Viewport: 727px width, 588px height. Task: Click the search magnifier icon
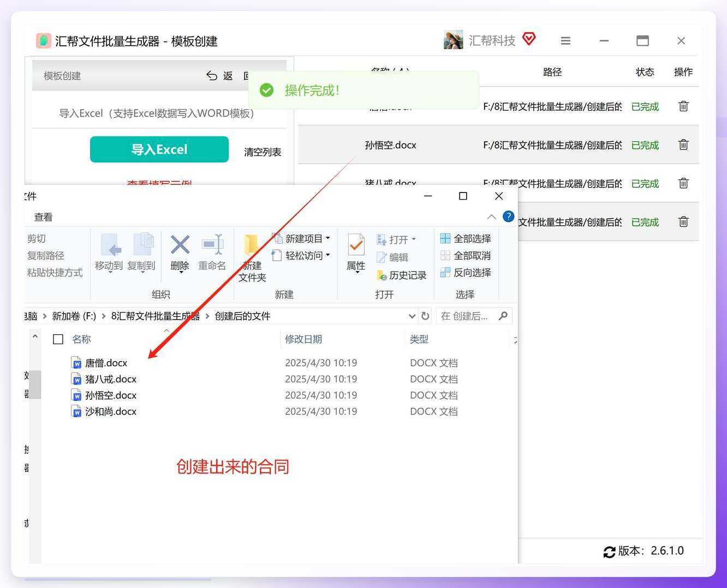click(503, 316)
